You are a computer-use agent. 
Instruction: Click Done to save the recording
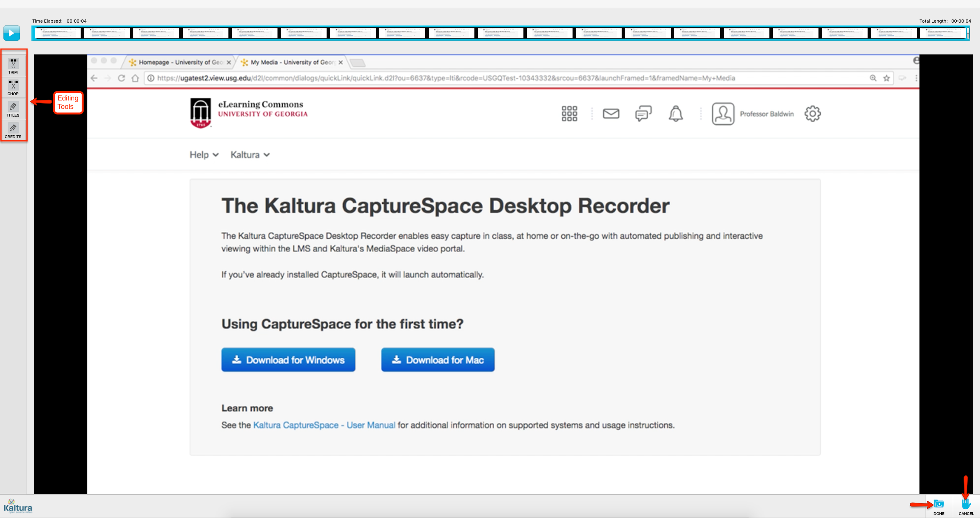(x=939, y=507)
